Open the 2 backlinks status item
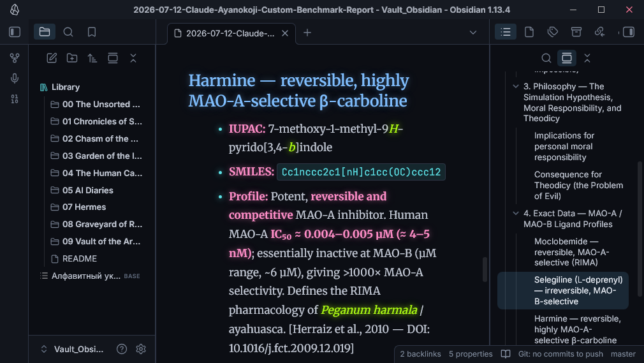 point(420,354)
